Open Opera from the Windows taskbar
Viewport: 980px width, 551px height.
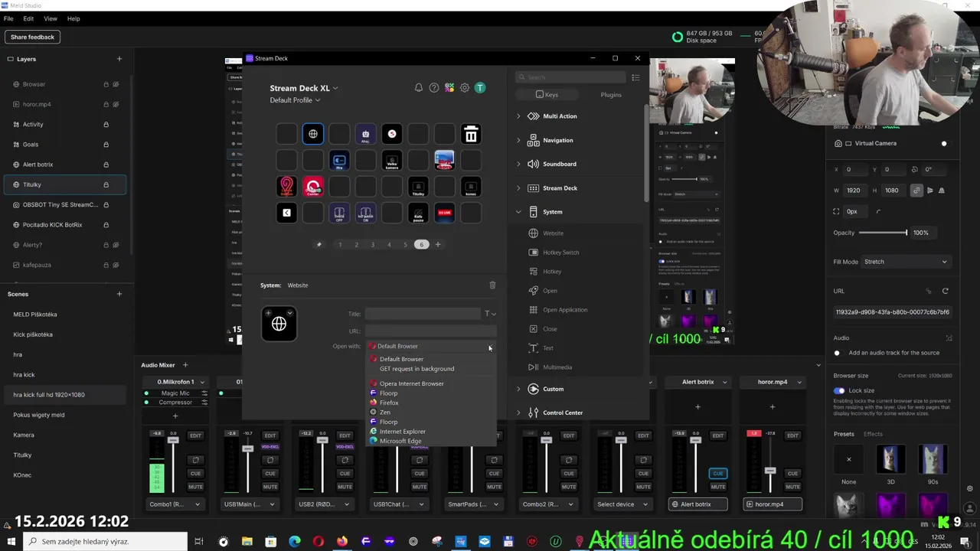pyautogui.click(x=318, y=542)
